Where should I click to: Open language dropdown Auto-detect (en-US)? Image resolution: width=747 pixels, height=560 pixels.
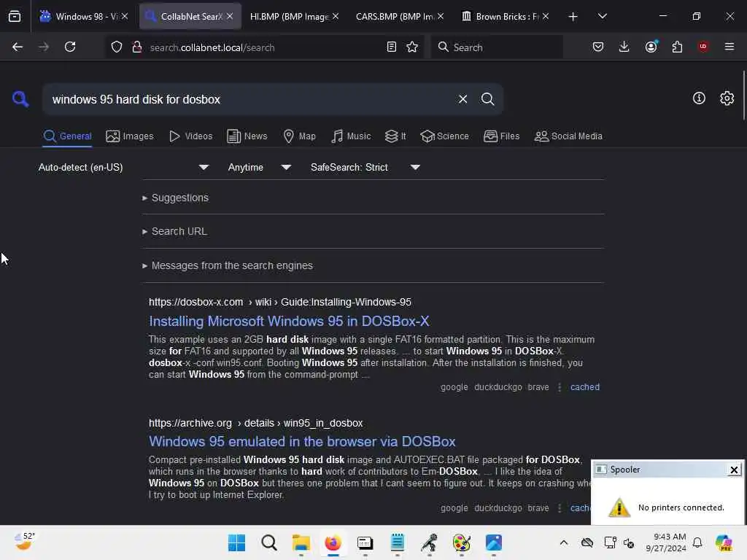[x=123, y=167]
